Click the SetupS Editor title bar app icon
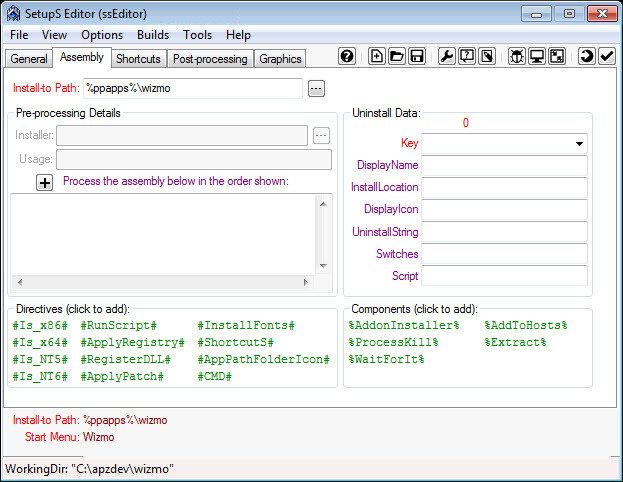This screenshot has width=623, height=482. coord(13,14)
